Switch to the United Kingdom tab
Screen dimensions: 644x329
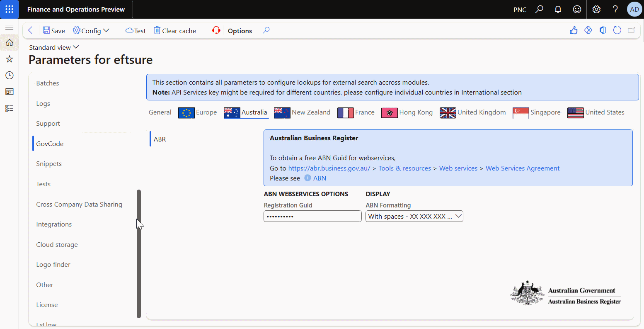(x=473, y=112)
